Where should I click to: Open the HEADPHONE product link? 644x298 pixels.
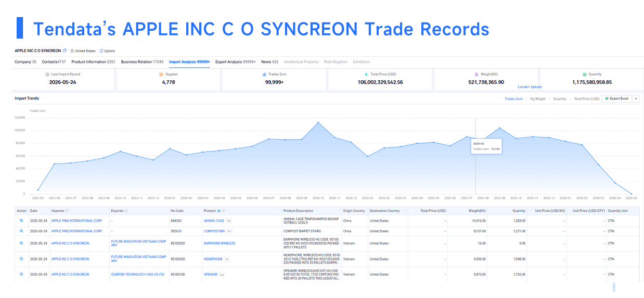(x=213, y=259)
